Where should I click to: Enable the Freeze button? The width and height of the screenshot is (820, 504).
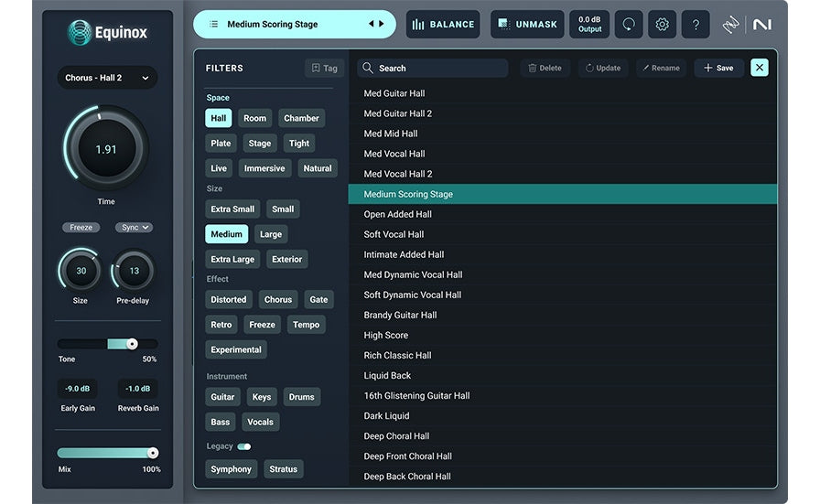point(81,228)
